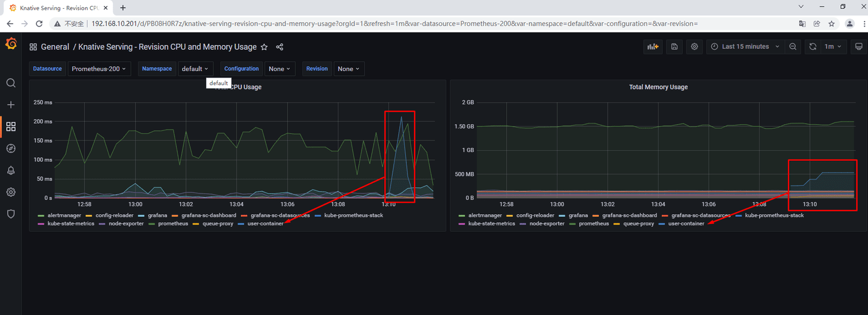Bookmark this page with the star icon
868x315 pixels.
pos(832,24)
